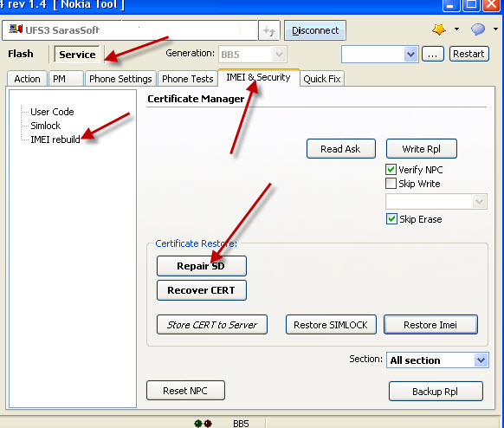Select Simlock in the tree
The image size is (504, 428).
click(x=45, y=126)
